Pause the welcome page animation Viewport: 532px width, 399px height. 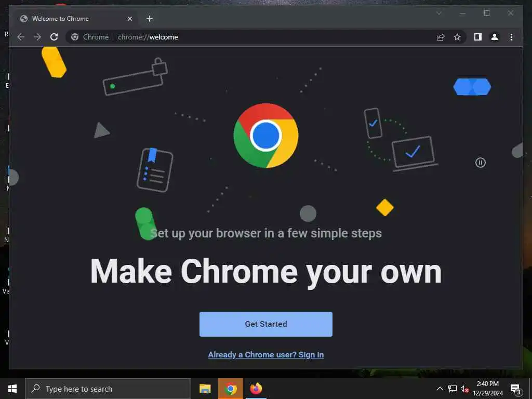(x=481, y=163)
